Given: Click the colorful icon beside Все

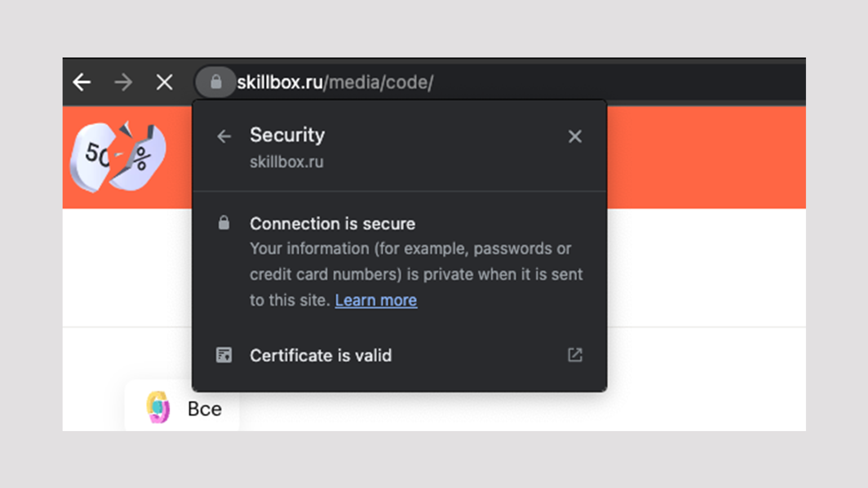Looking at the screenshot, I should [x=158, y=407].
